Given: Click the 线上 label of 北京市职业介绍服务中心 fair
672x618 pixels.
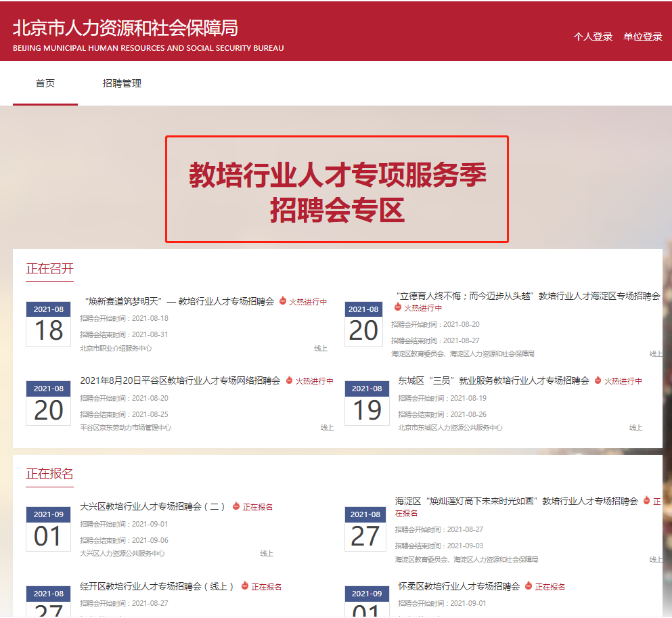Looking at the screenshot, I should coord(321,348).
